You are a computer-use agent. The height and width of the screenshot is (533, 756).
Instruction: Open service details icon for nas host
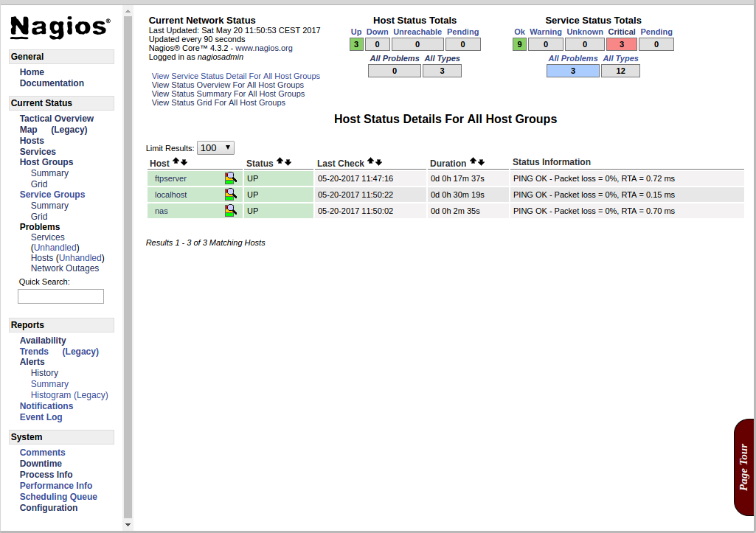[x=230, y=211]
